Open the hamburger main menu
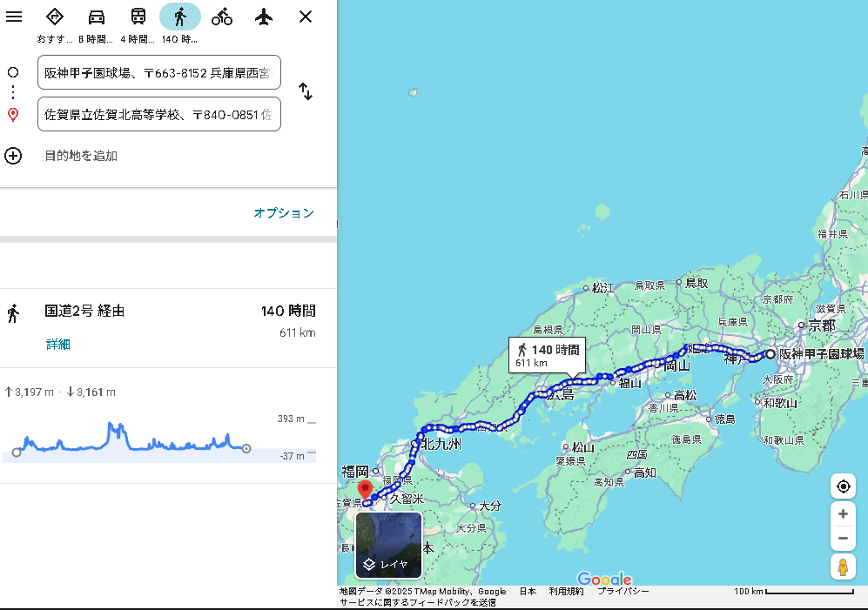 coord(14,17)
